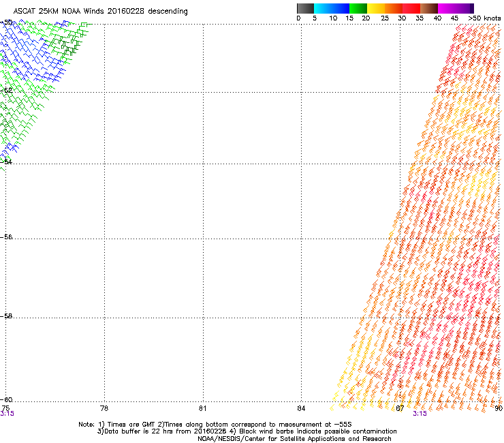Viewport: 504px width, 443px height.
Task: Click the red 30-35 knots color segment
Action: (x=411, y=8)
